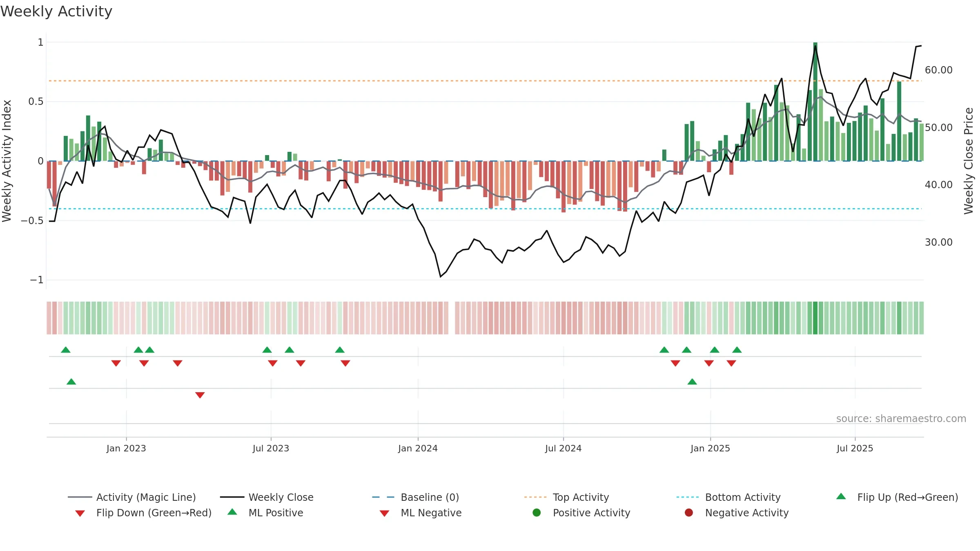Click the Weekly Activity Index axis title
980x551 pixels.
[7, 161]
